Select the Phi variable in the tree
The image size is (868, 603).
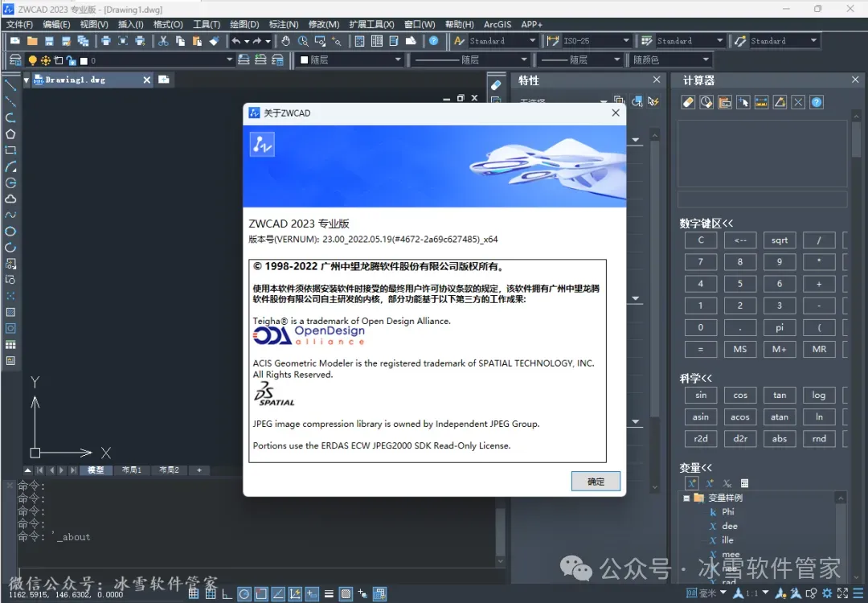click(x=728, y=512)
